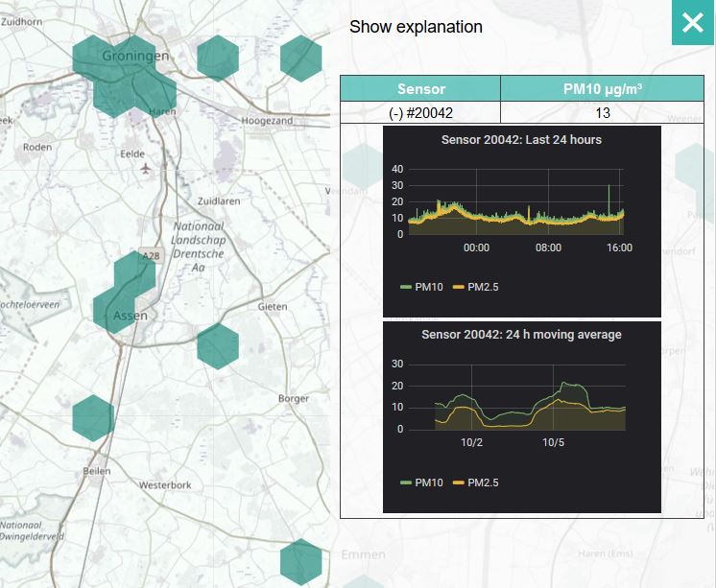This screenshot has height=588, width=716.
Task: Click the Westerbork map label
Action: (165, 484)
